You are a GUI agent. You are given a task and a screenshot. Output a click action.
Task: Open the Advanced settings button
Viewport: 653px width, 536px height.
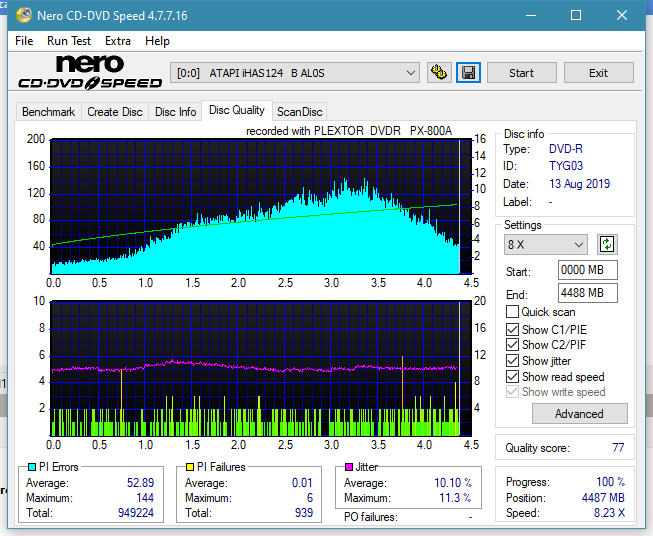point(579,414)
